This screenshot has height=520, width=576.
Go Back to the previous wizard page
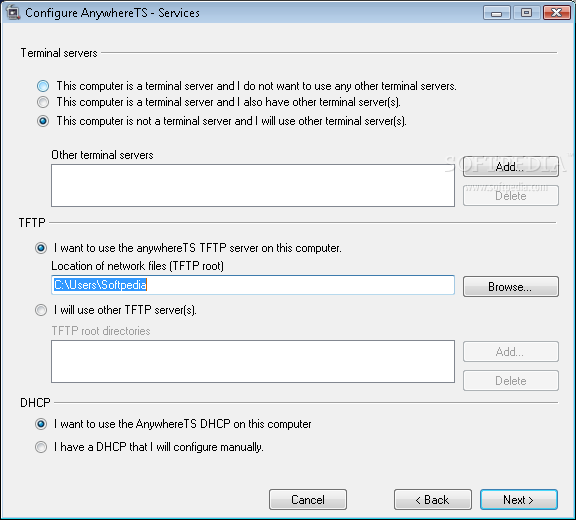tap(433, 499)
